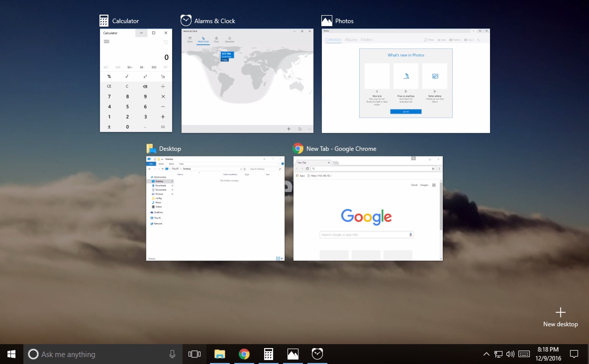
Task: Open File Explorer from the taskbar
Action: pyautogui.click(x=220, y=354)
